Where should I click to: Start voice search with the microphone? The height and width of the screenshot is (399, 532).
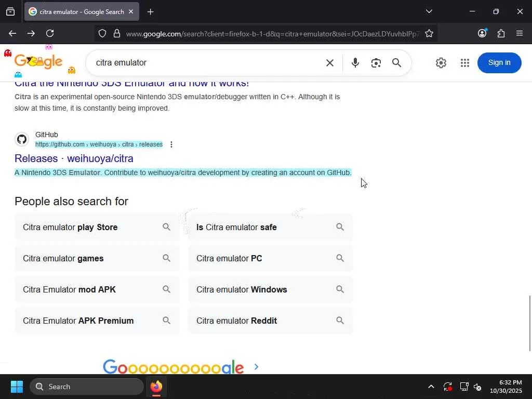tap(355, 63)
